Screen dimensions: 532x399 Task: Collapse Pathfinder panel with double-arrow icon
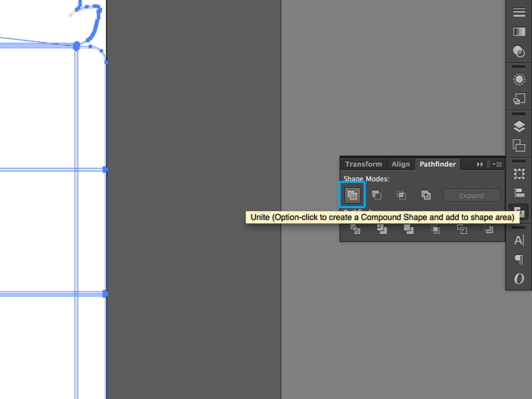click(480, 164)
